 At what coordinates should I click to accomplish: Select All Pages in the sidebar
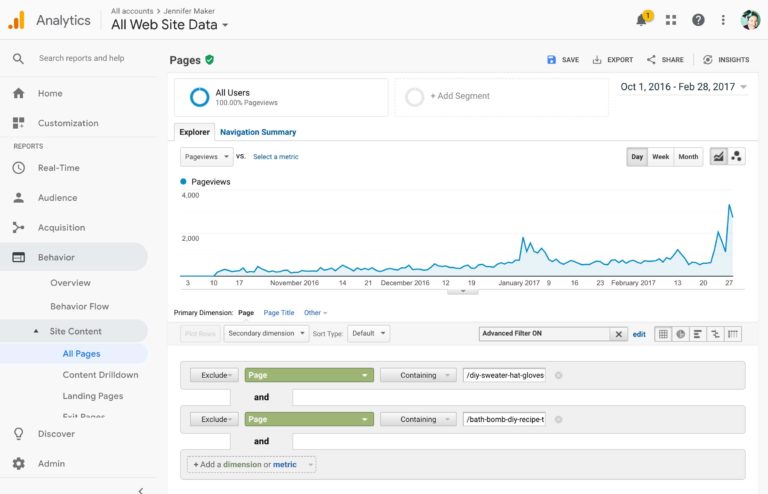pos(81,353)
